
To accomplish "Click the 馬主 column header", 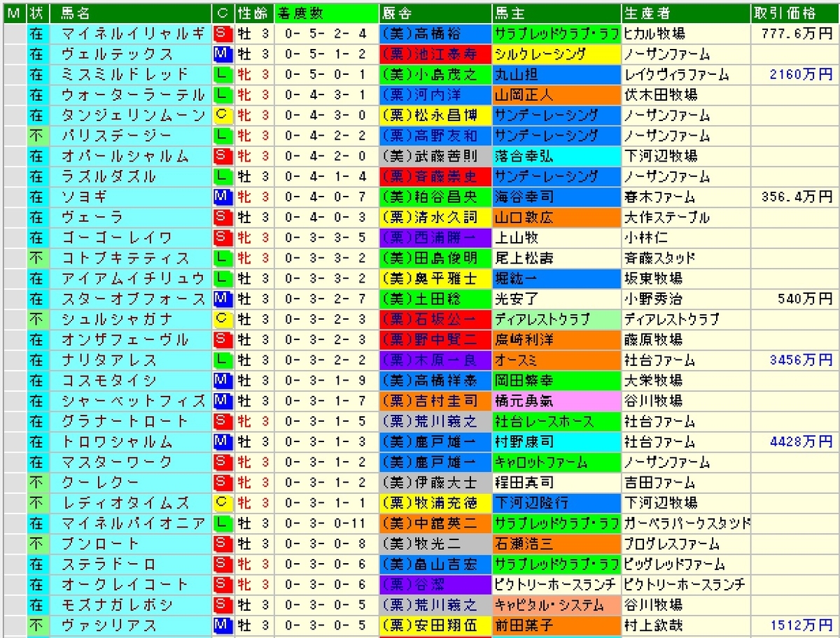I will click(x=556, y=13).
